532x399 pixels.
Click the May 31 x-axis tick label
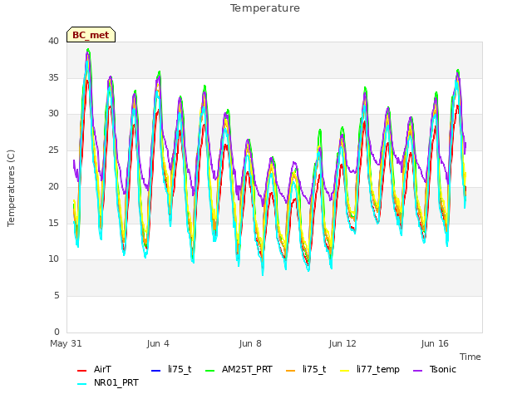pos(66,343)
